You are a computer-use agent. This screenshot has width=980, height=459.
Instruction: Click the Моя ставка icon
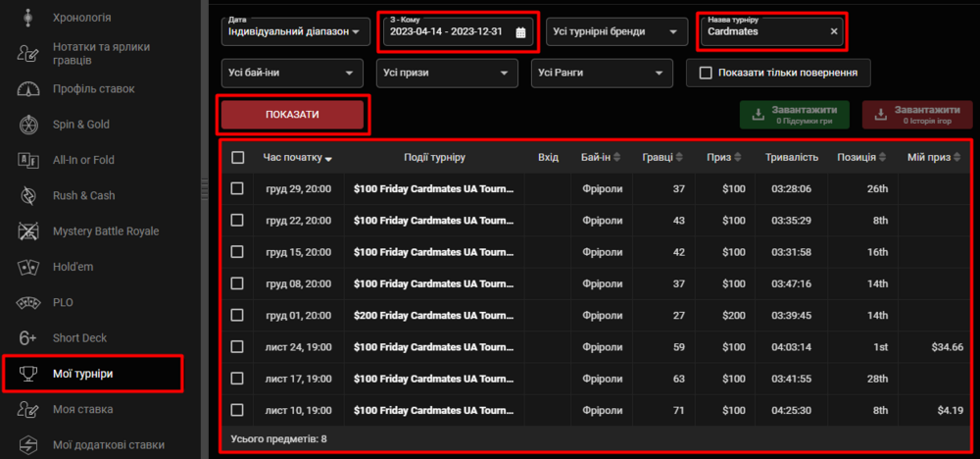27,410
